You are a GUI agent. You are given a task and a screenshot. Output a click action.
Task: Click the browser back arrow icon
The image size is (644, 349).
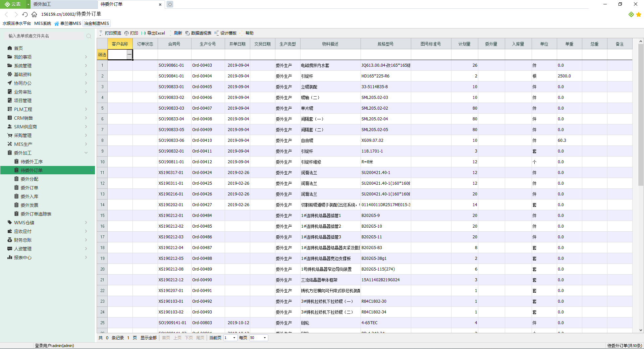pos(6,14)
